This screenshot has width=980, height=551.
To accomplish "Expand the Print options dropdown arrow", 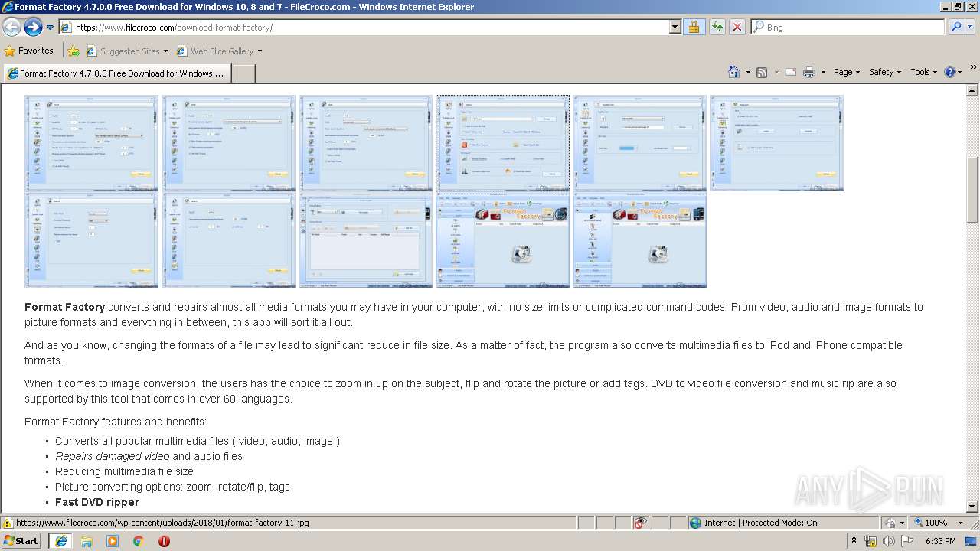I will pyautogui.click(x=823, y=72).
